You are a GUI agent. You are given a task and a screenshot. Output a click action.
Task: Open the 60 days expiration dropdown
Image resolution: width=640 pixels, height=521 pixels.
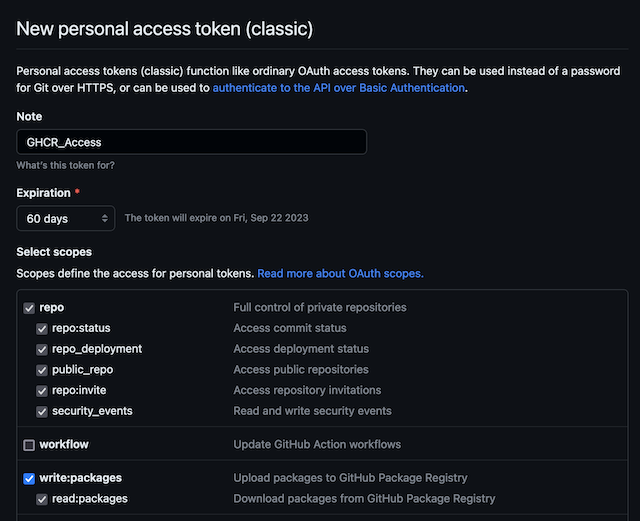(x=66, y=218)
